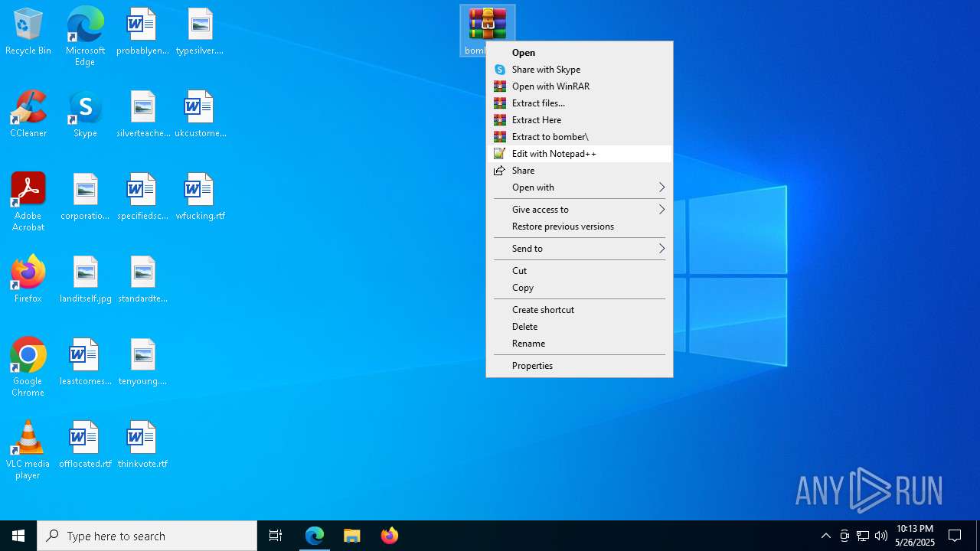Open the CCleaner desktop shortcut
Viewport: 980px width, 551px height.
tap(28, 115)
